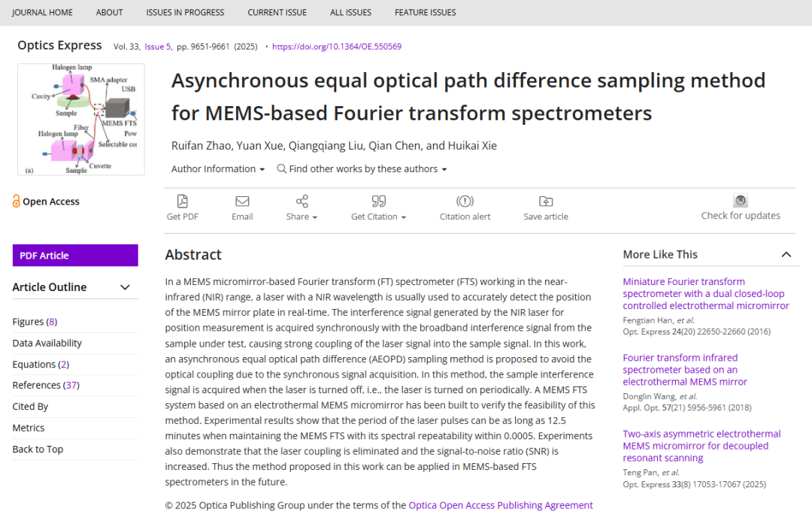This screenshot has width=812, height=512.
Task: Click the article preview thumbnail image
Action: 80,119
